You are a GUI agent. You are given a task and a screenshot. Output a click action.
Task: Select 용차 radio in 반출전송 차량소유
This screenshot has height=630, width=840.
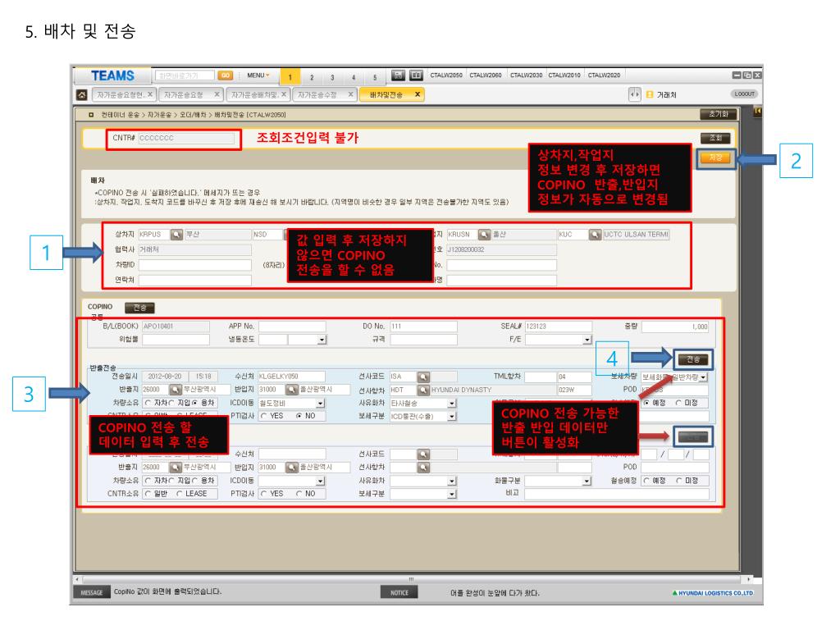point(195,403)
